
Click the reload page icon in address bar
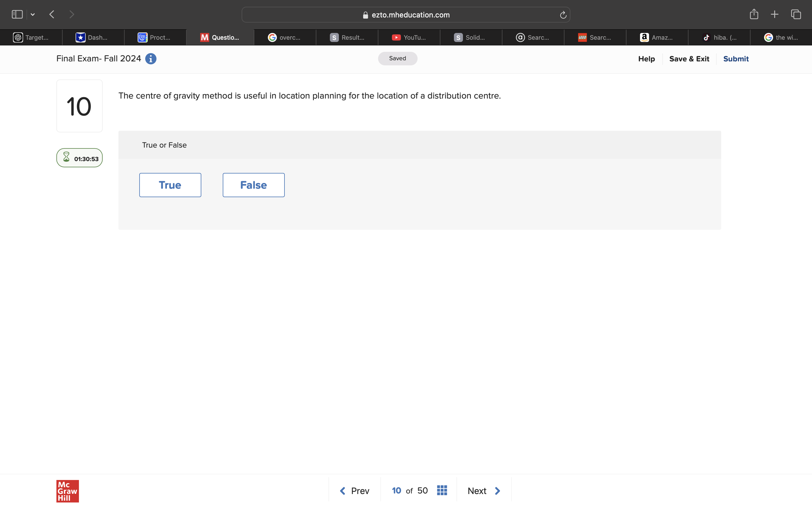click(563, 14)
